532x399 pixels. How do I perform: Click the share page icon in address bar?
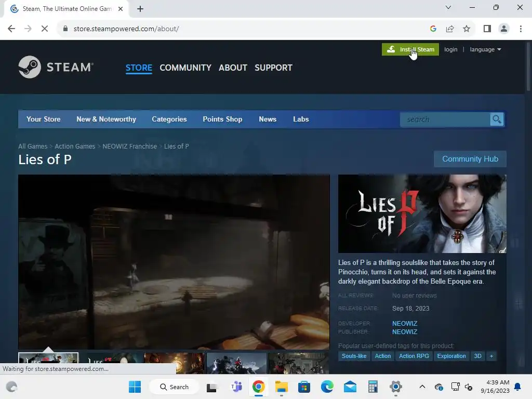coord(450,29)
